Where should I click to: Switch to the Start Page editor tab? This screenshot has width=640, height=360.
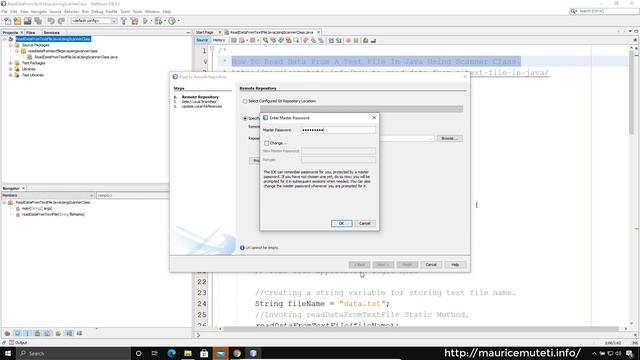click(205, 32)
